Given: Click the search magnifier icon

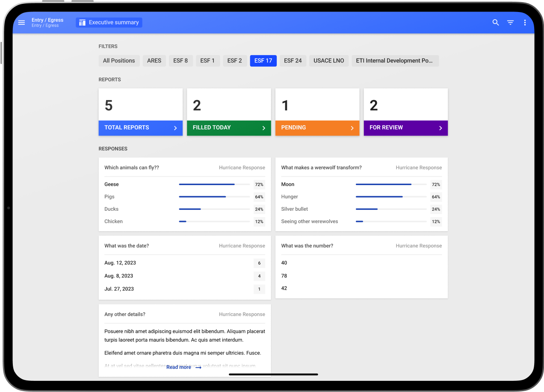Looking at the screenshot, I should point(496,23).
